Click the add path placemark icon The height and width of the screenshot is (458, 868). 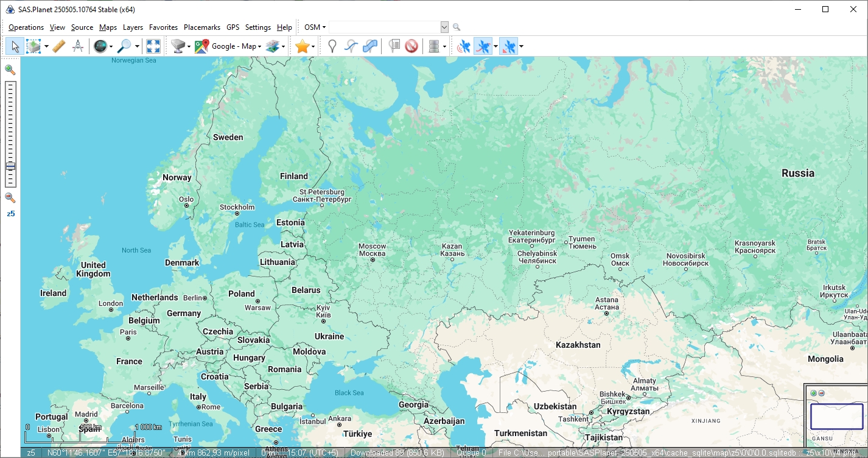point(351,46)
